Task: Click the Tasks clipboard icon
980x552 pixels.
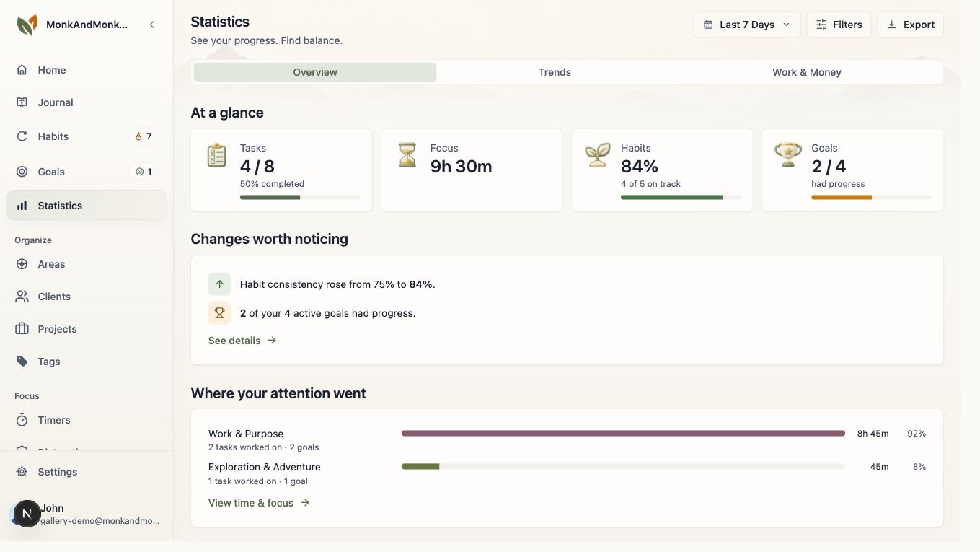Action: [x=217, y=155]
